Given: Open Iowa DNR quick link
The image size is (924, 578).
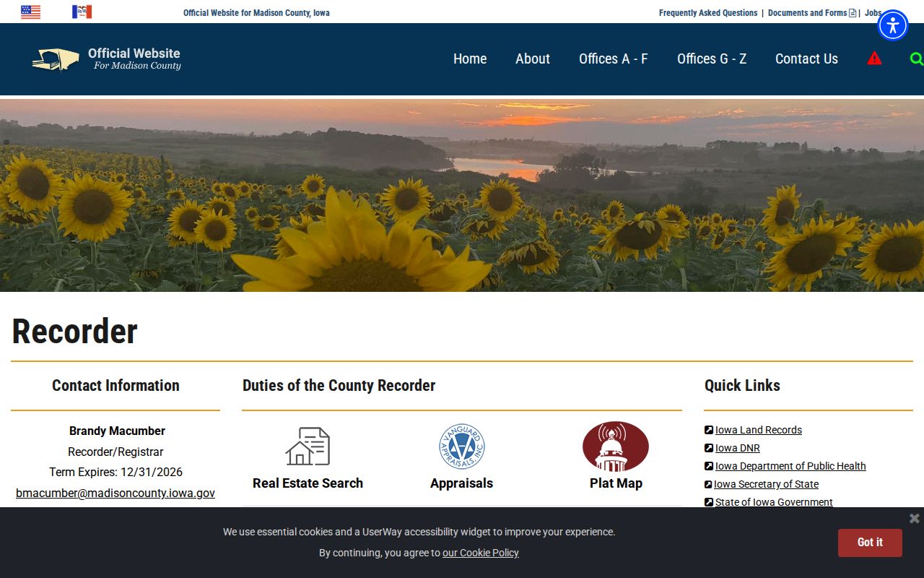Looking at the screenshot, I should pyautogui.click(x=738, y=448).
